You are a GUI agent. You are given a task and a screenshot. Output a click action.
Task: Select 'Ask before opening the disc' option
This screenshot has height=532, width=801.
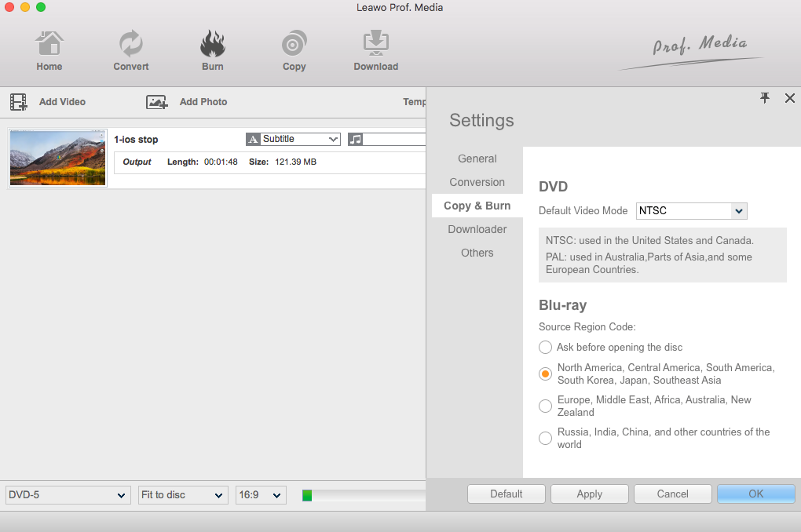pyautogui.click(x=545, y=347)
